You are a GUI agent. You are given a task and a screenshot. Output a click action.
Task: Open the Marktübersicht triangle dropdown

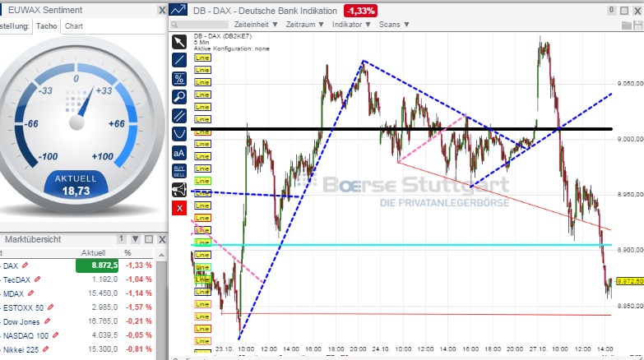(135, 239)
